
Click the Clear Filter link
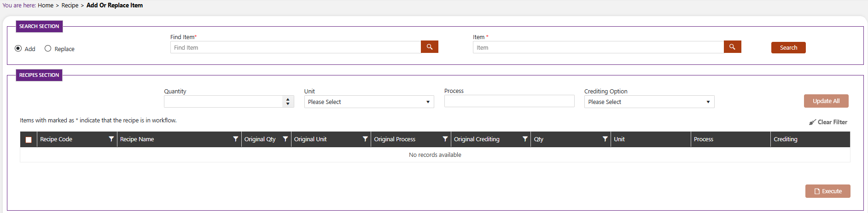point(828,122)
